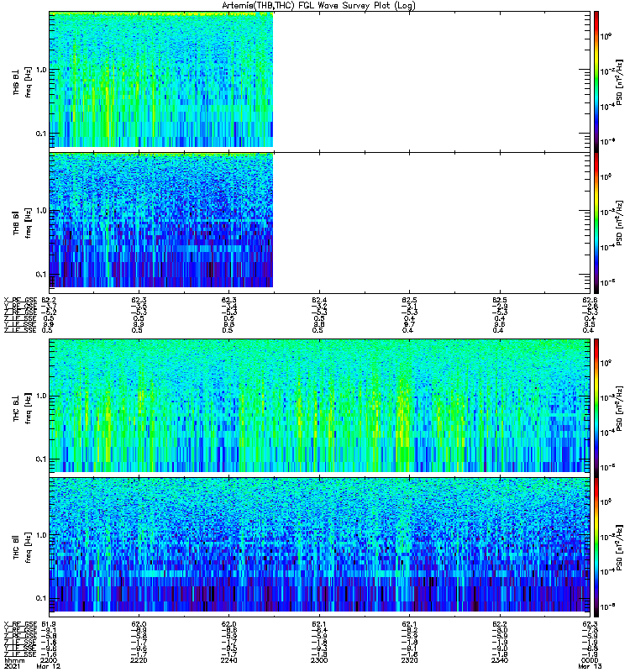Click the '1.0' tick on the THB B∥ y-axis
630x672 pixels.
[x=41, y=211]
